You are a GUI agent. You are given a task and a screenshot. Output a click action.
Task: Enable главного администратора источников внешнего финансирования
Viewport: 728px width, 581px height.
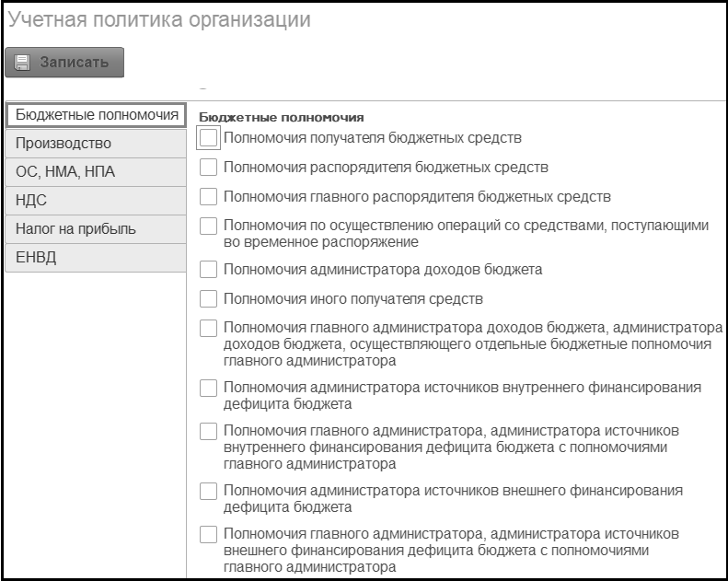coord(209,535)
